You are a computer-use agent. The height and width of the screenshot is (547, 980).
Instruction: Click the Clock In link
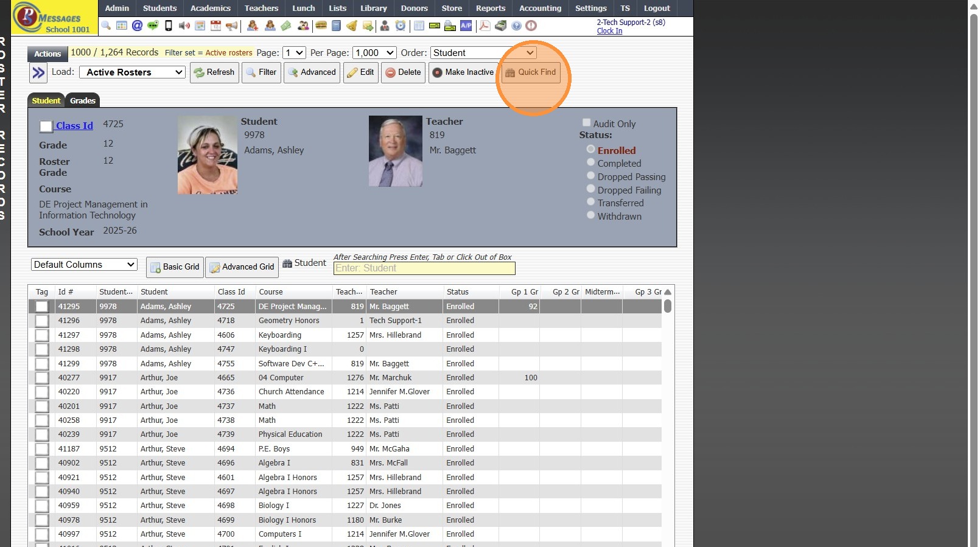tap(609, 31)
